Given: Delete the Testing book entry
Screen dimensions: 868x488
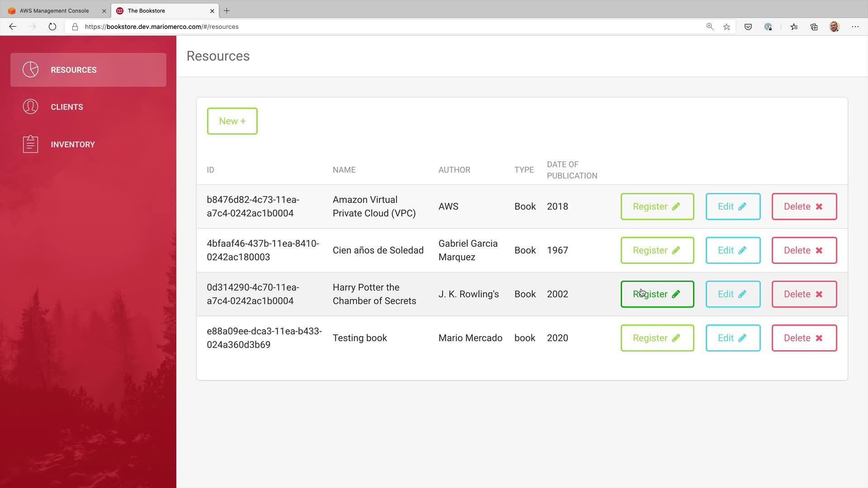Looking at the screenshot, I should [804, 338].
